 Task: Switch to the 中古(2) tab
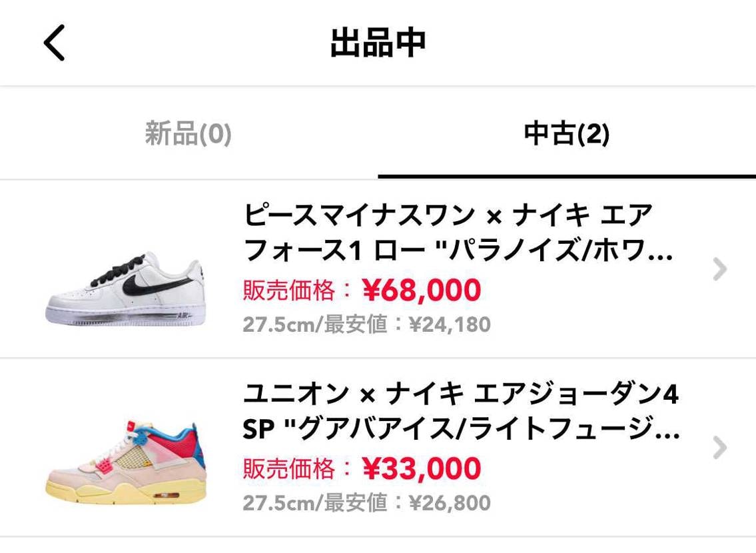567,133
